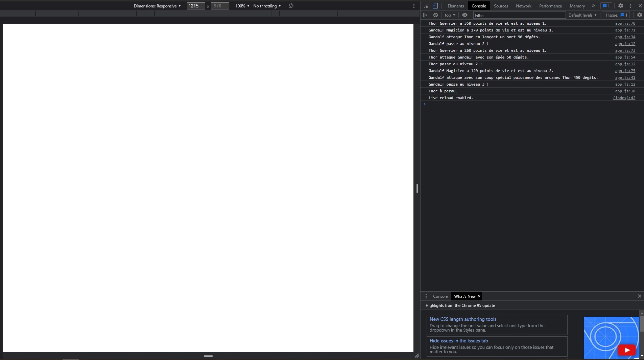Open the console settings gear
Viewport: 644px width, 360px height.
(640, 15)
